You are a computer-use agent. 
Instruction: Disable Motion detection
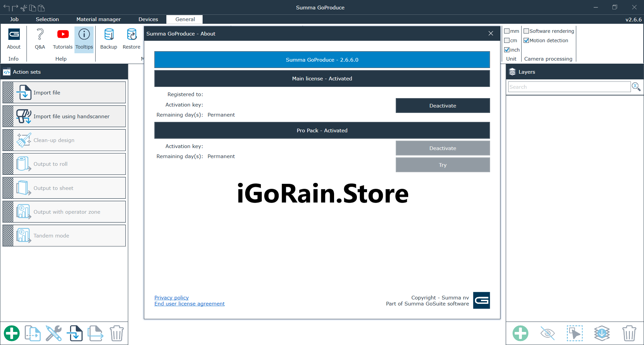527,40
